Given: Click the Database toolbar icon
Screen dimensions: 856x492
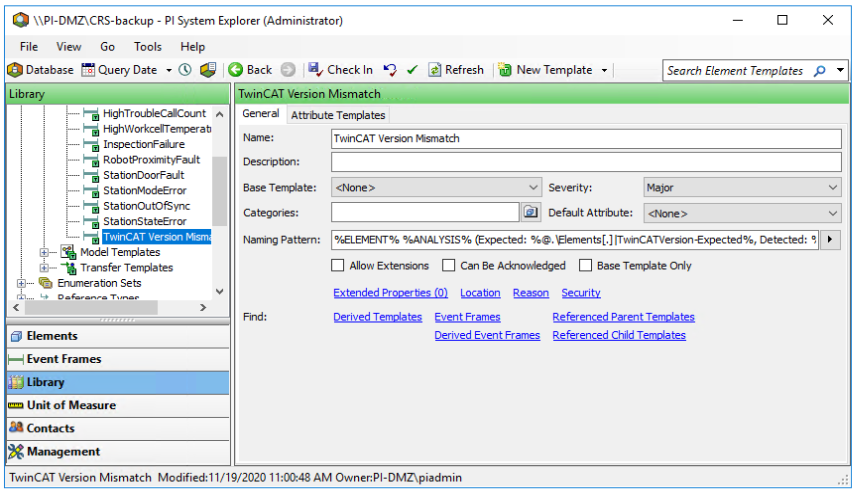Looking at the screenshot, I should 40,70.
